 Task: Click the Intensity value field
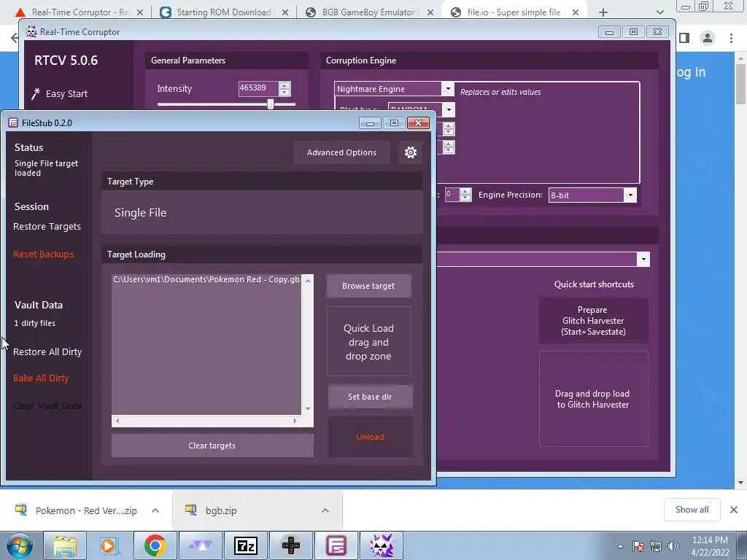point(258,88)
